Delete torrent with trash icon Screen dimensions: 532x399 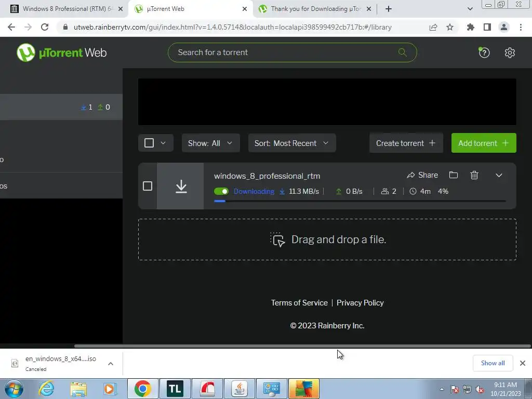pyautogui.click(x=474, y=175)
